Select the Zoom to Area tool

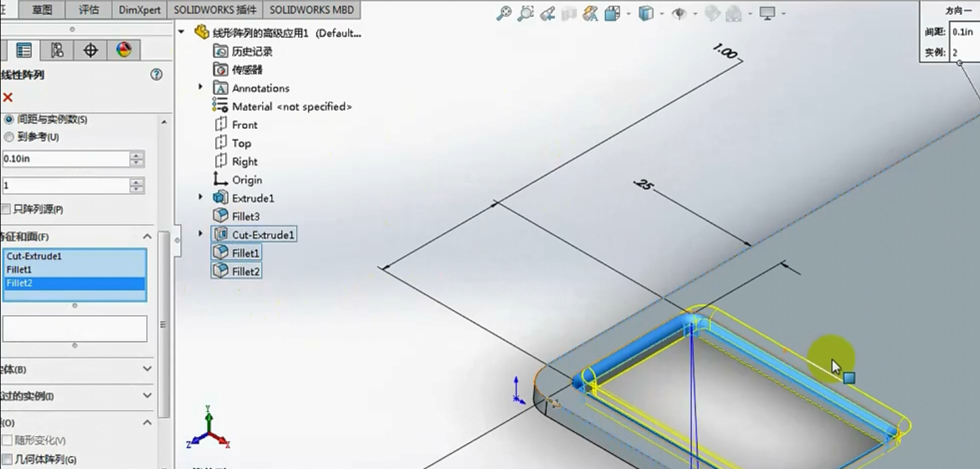tap(526, 13)
